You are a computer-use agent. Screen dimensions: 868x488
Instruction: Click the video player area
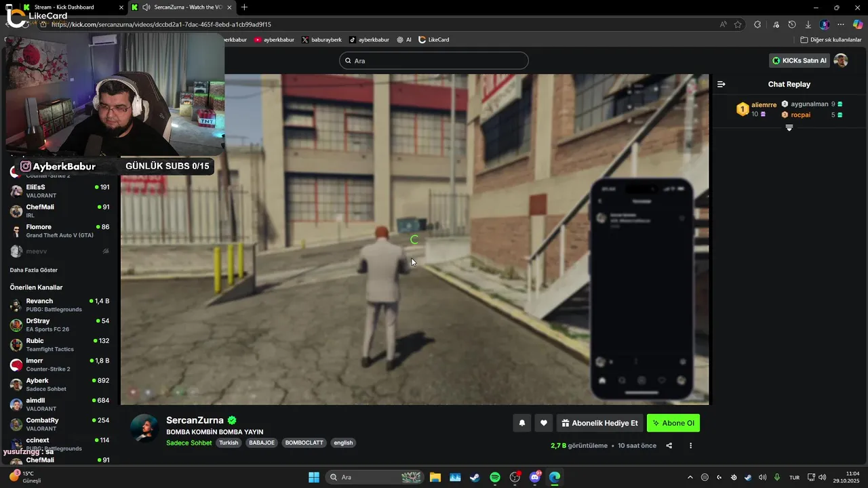[x=414, y=239]
